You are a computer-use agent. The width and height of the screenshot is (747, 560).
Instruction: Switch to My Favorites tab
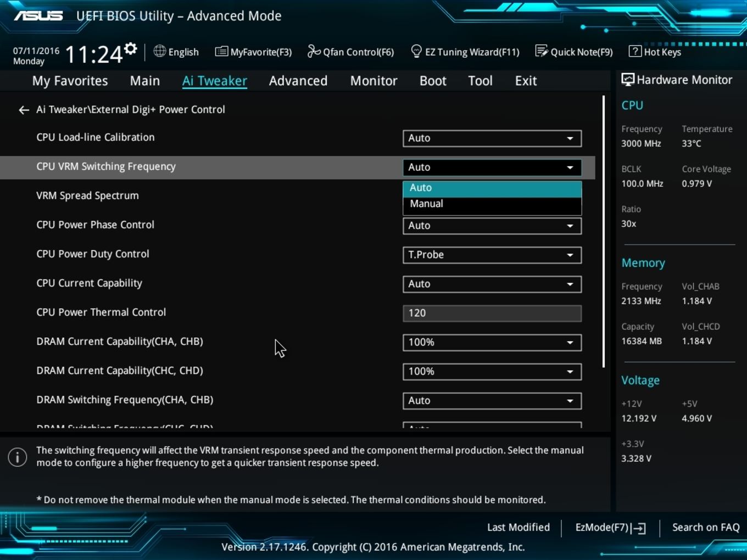pyautogui.click(x=70, y=81)
